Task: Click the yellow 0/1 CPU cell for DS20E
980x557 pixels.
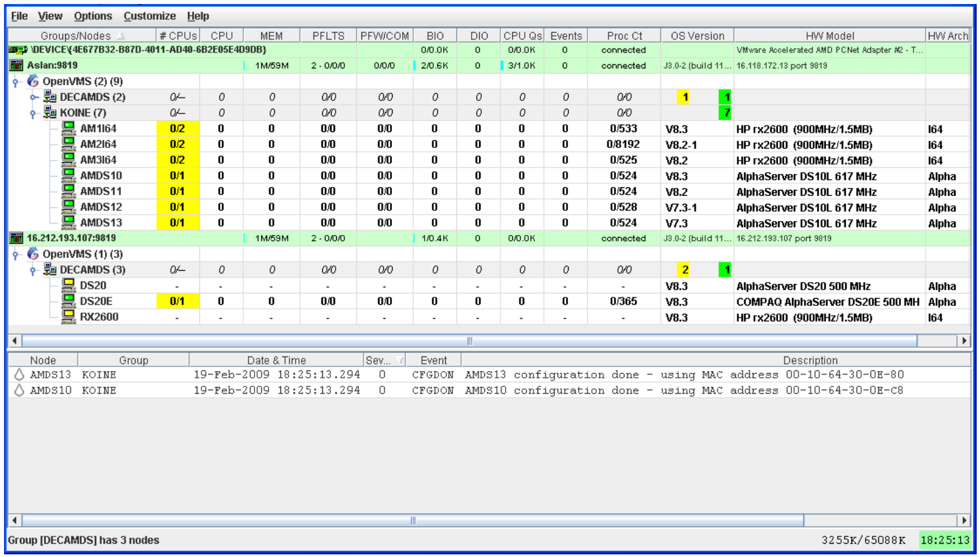Action: [x=177, y=301]
